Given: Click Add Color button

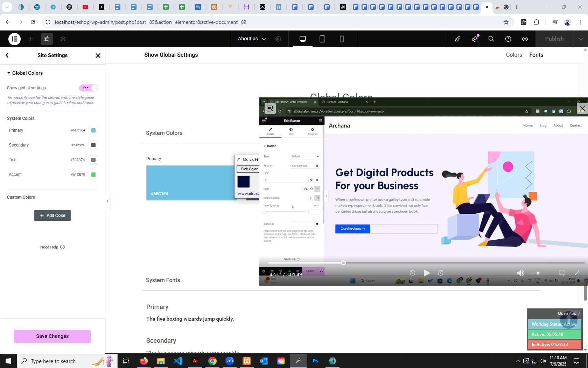Looking at the screenshot, I should click(52, 216).
